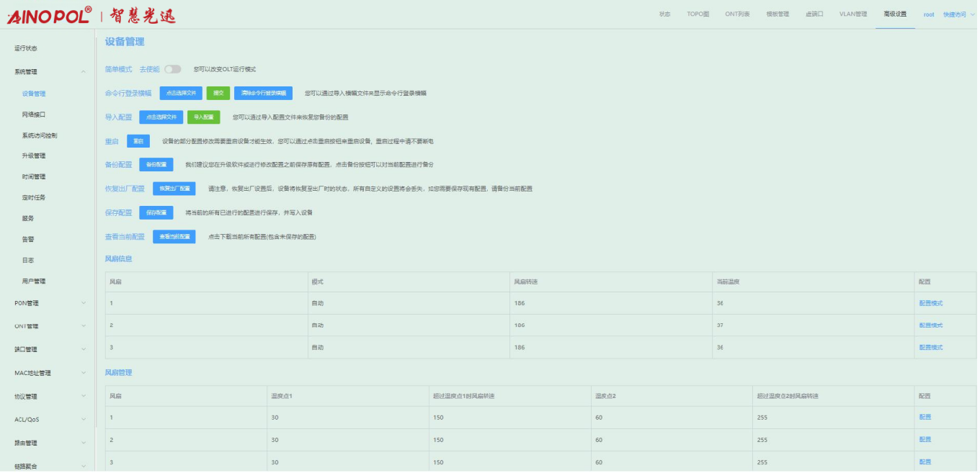Click the 保存配置 button

(x=156, y=212)
